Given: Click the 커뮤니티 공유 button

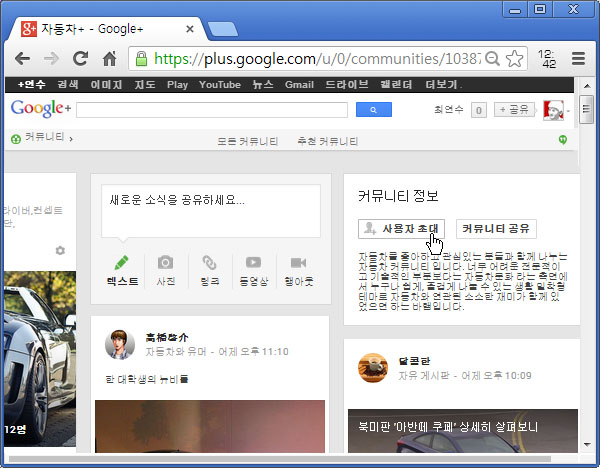Looking at the screenshot, I should click(496, 228).
